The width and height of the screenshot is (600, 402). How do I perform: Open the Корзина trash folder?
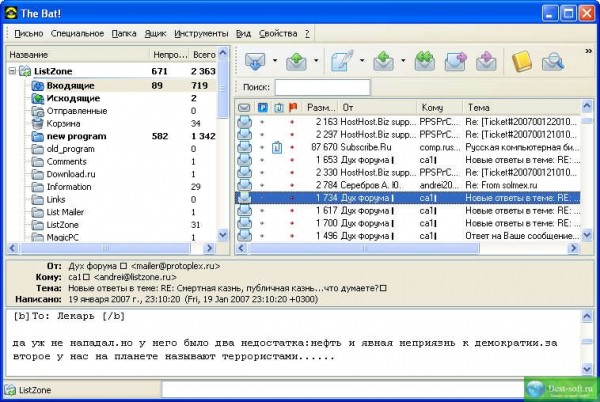pyautogui.click(x=63, y=124)
